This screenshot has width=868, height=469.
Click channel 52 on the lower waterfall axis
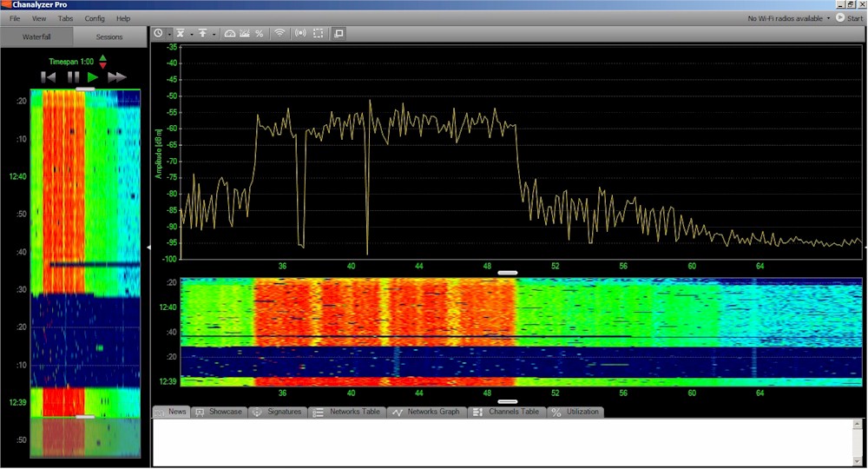(556, 393)
